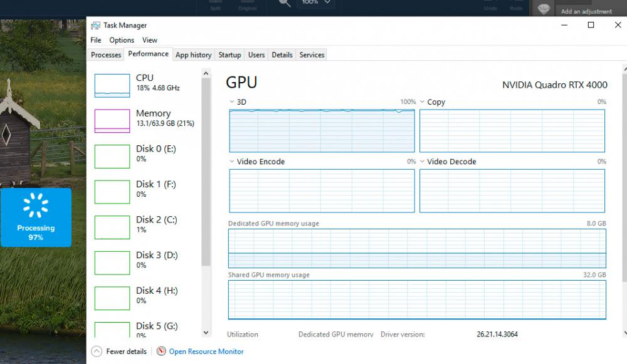Open the 3D graph engine dropdown

pos(232,102)
